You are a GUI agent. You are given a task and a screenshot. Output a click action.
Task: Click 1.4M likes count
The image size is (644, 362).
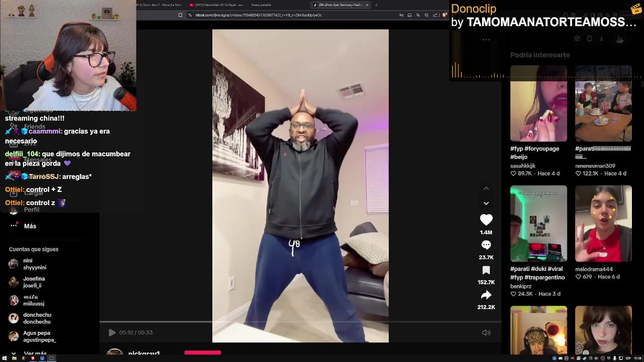486,232
